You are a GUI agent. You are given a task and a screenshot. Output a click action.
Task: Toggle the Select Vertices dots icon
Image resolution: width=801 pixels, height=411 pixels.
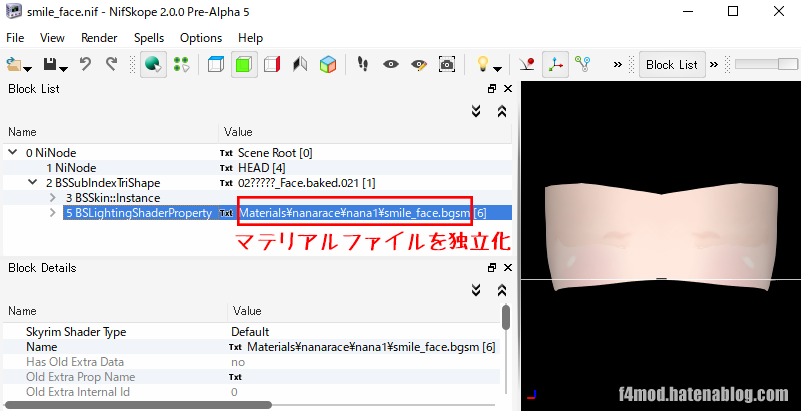tap(181, 64)
